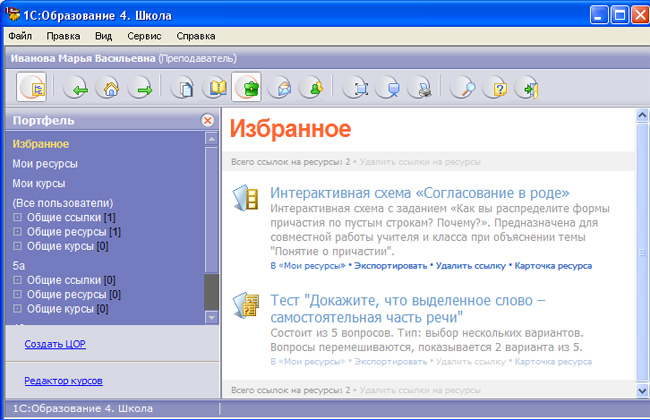Close the Портфель panel with red X
This screenshot has height=420, width=650.
point(208,121)
